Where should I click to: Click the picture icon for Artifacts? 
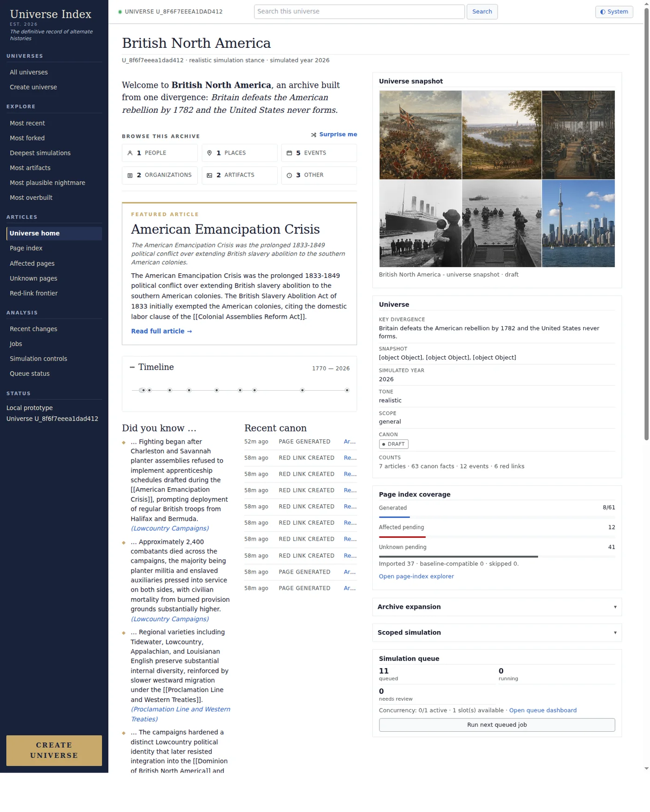click(209, 175)
